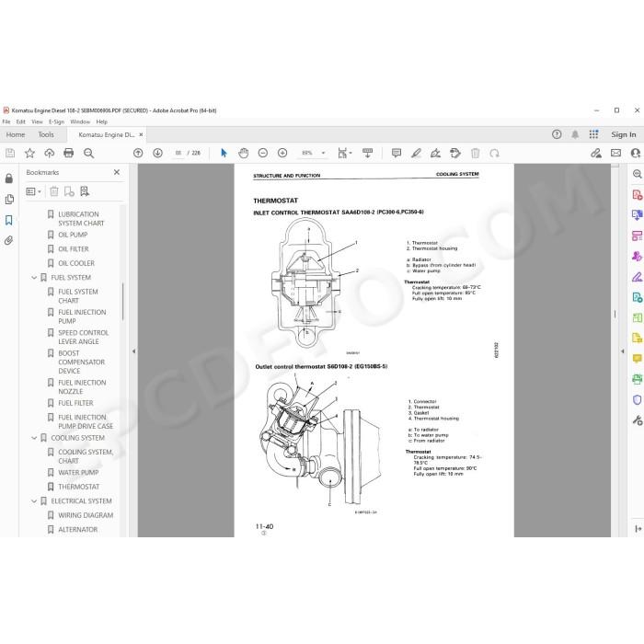The image size is (644, 644).
Task: Collapse the FUEL SYSTEM bookmark group
Action: tap(35, 278)
